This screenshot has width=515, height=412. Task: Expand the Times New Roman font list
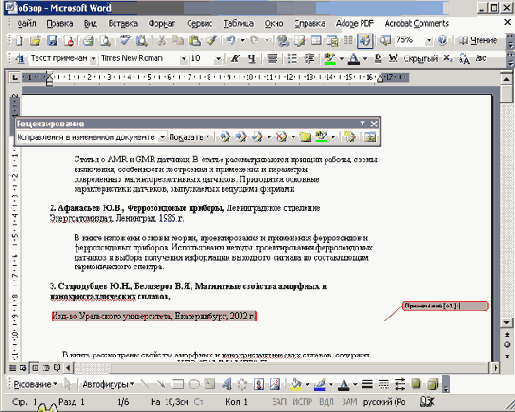tap(184, 59)
